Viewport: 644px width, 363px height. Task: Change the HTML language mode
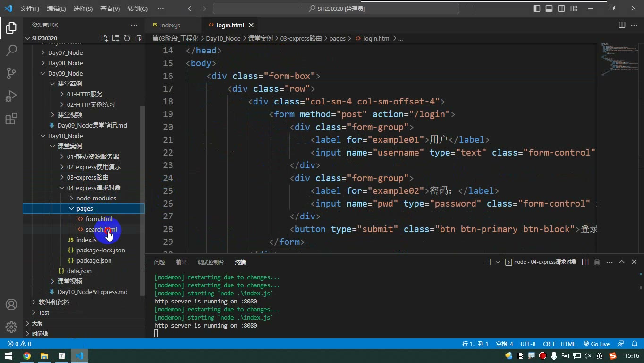568,344
